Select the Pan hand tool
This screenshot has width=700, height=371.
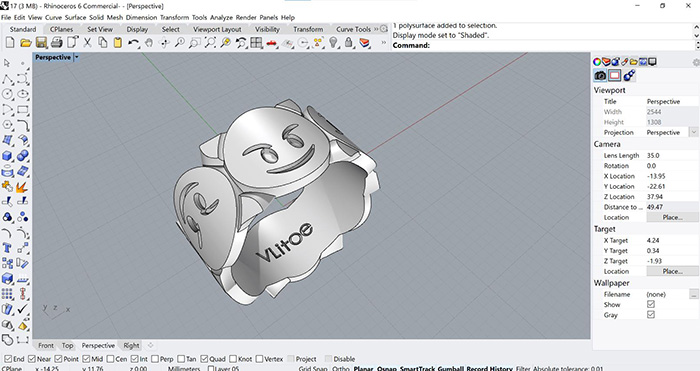149,43
